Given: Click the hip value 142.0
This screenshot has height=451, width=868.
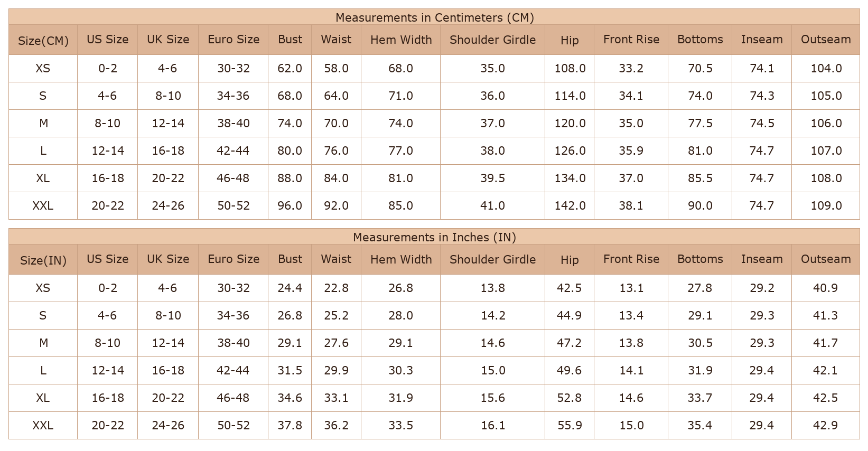Looking at the screenshot, I should pos(570,205).
